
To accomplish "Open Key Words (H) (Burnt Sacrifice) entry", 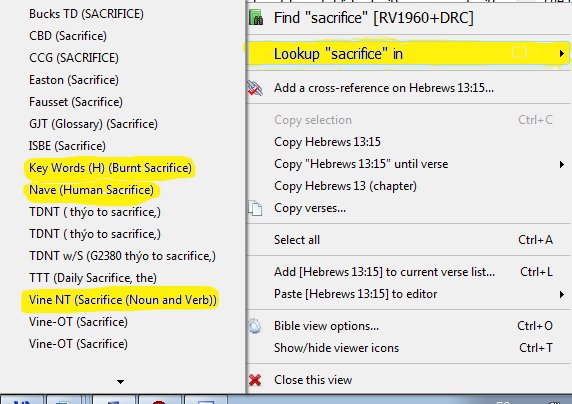I will tap(111, 168).
